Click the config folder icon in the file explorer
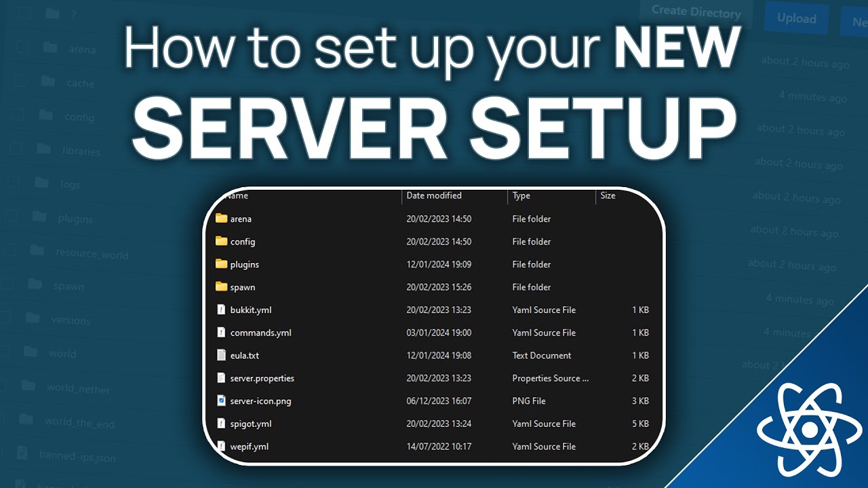This screenshot has width=868, height=488. click(x=221, y=241)
